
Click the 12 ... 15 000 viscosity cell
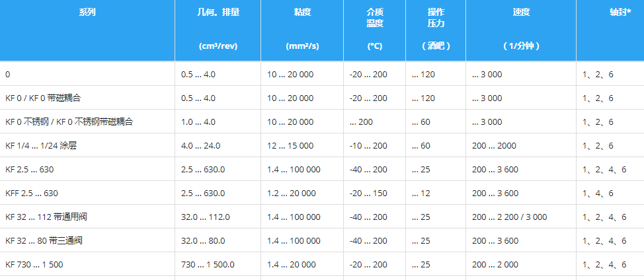[290, 146]
